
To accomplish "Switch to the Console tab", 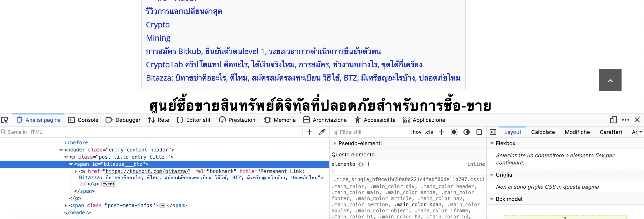I will (83, 120).
